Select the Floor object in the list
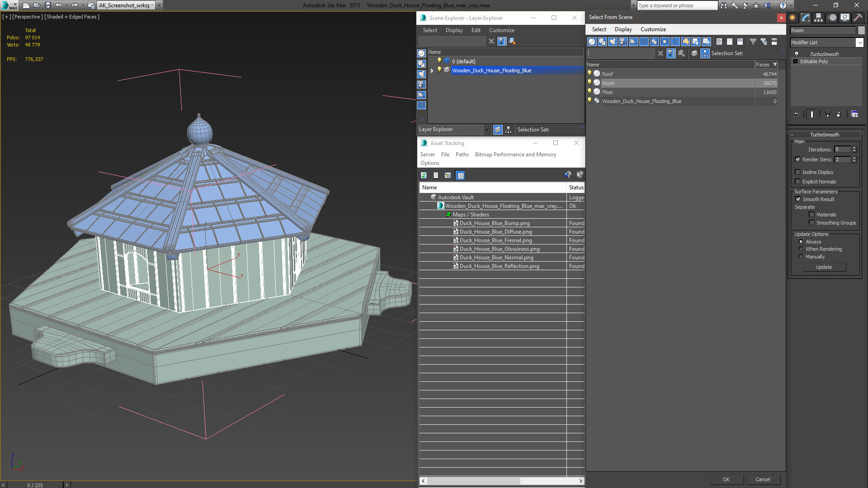Image resolution: width=868 pixels, height=488 pixels. click(607, 92)
